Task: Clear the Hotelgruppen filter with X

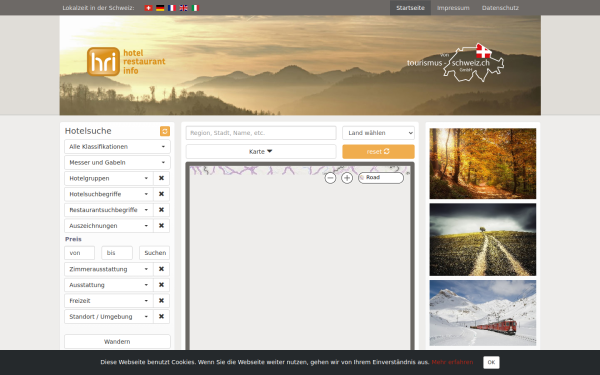Action: 161,178
